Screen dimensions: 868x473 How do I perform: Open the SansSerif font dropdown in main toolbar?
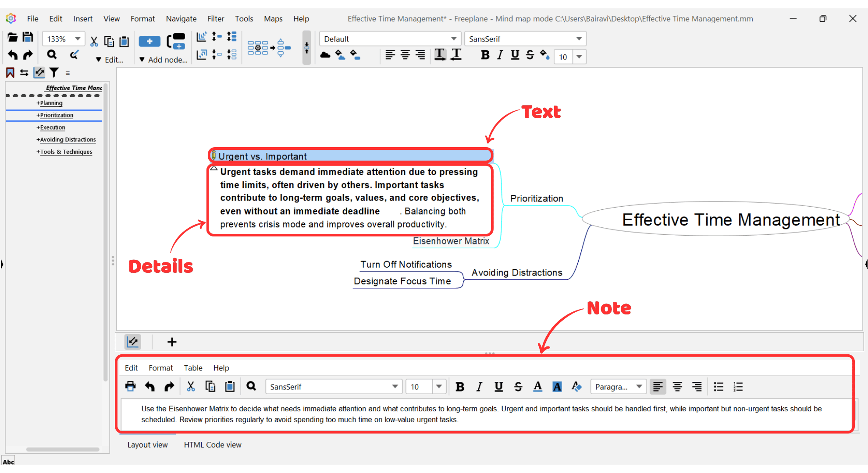coord(579,39)
